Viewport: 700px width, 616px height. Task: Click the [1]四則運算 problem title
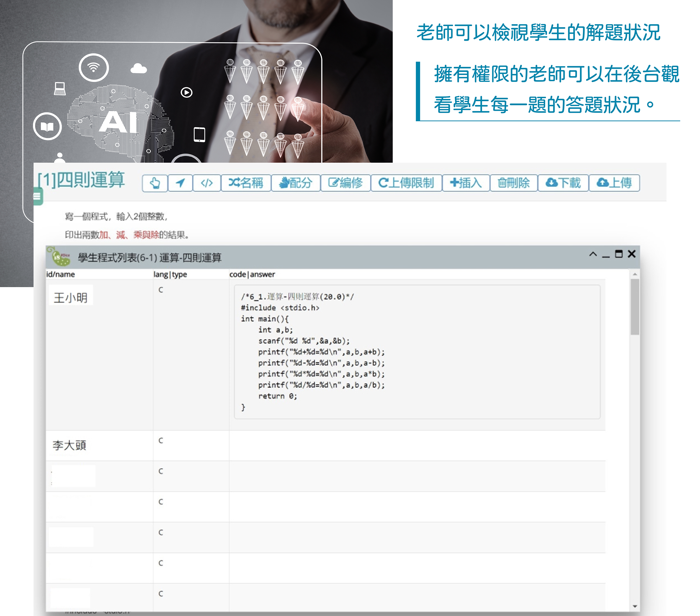(x=81, y=180)
